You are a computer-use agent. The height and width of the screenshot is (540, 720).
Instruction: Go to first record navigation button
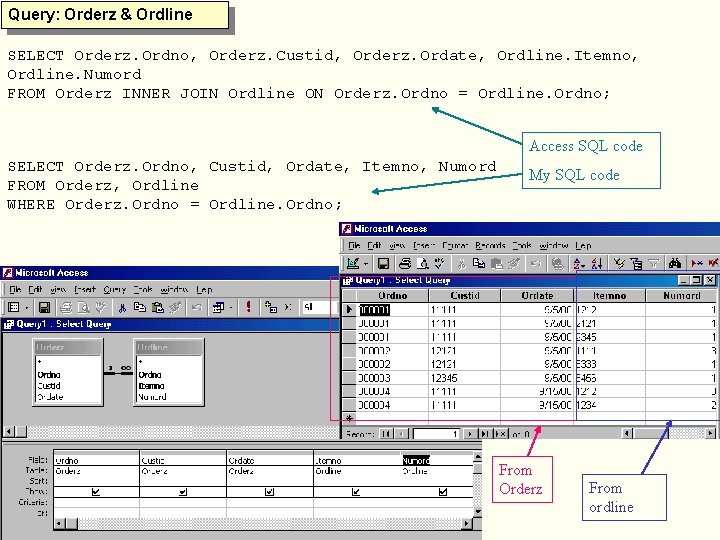pos(387,433)
